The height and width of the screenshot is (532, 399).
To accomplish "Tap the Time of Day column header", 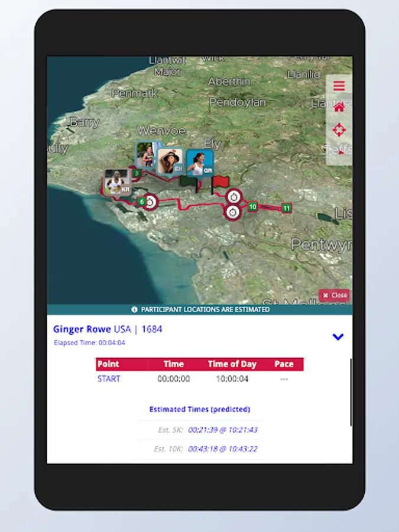I will point(232,364).
